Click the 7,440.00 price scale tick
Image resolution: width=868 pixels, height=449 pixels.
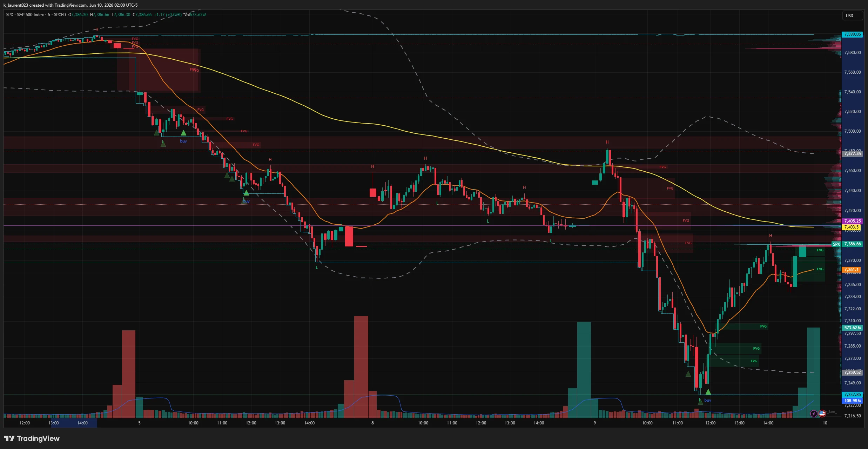pyautogui.click(x=852, y=191)
